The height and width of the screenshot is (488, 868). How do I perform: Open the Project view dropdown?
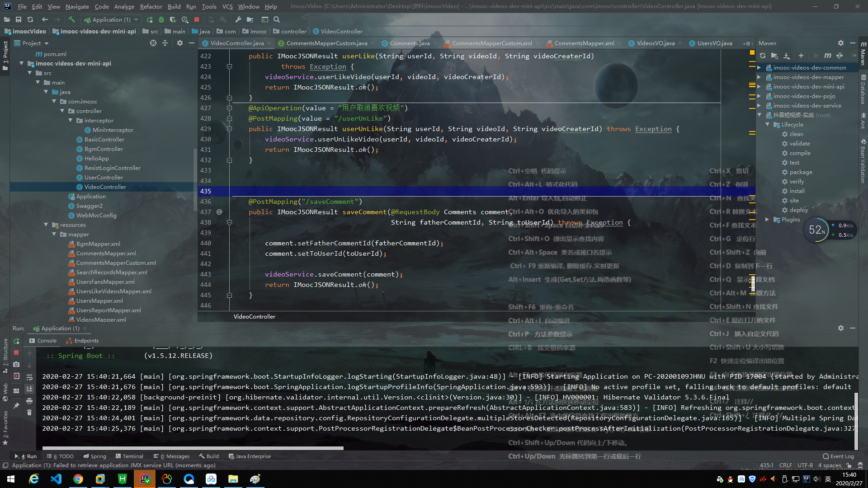click(x=35, y=43)
